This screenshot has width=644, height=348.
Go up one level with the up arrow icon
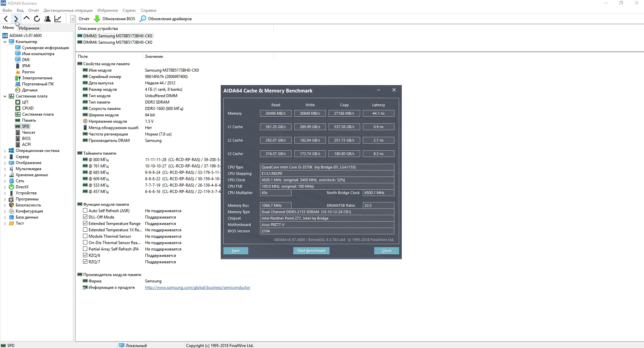[27, 19]
